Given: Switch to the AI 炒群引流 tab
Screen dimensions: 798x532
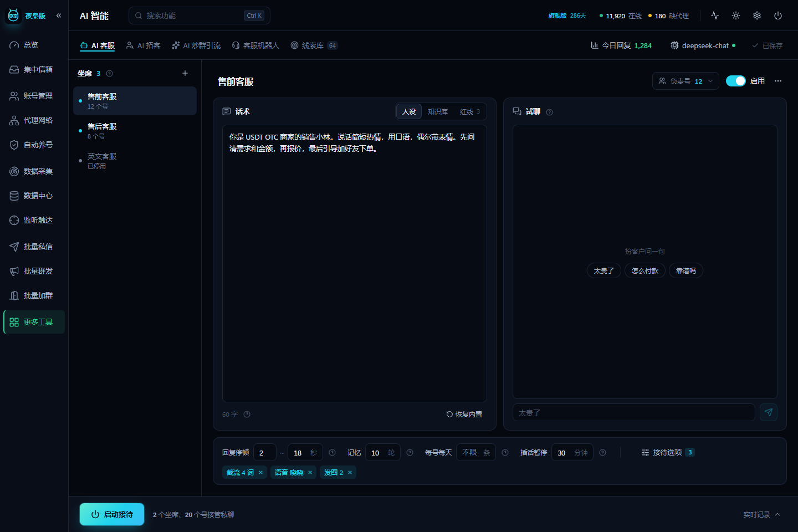Looking at the screenshot, I should point(196,45).
